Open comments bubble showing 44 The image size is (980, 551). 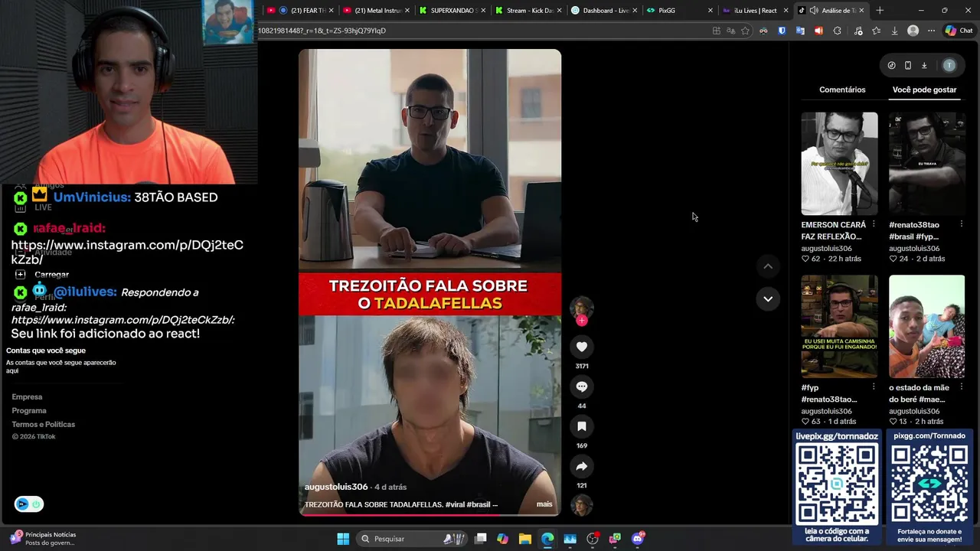coord(582,386)
